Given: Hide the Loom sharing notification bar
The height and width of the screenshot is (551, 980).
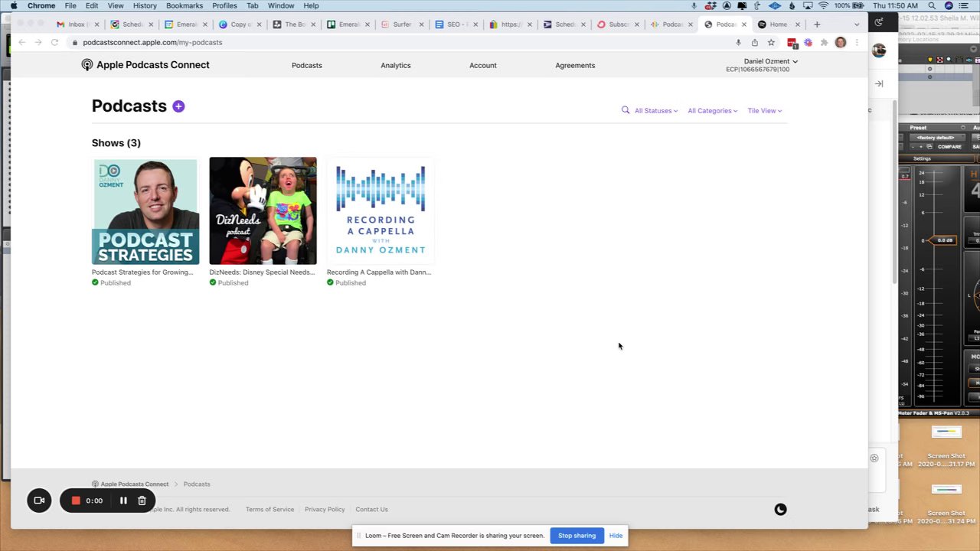Looking at the screenshot, I should point(616,536).
